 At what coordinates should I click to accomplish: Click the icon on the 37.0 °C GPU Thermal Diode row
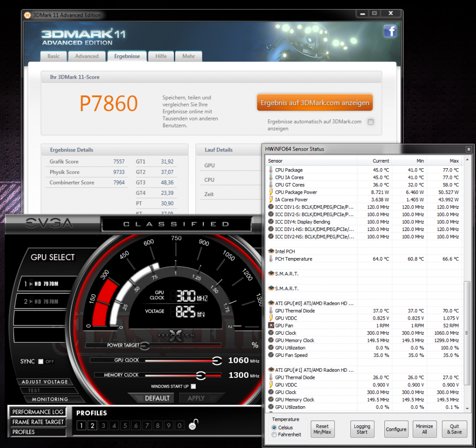(271, 310)
